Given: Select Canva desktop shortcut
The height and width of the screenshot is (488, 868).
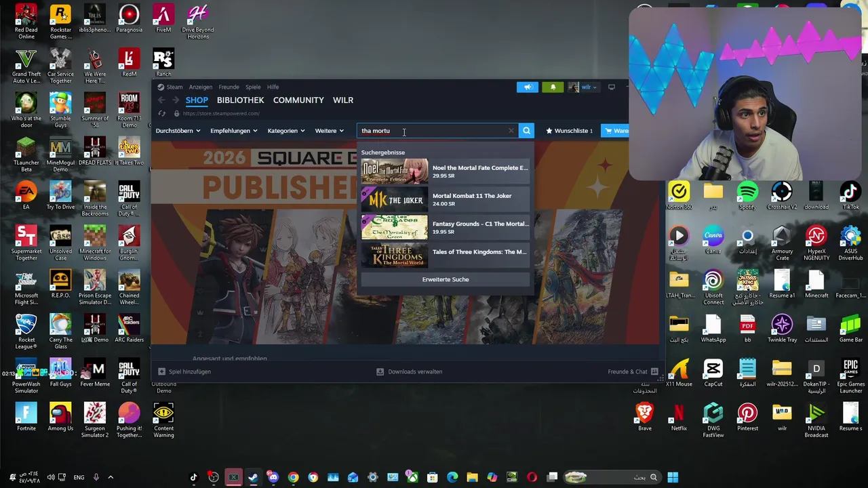Looking at the screenshot, I should point(713,240).
